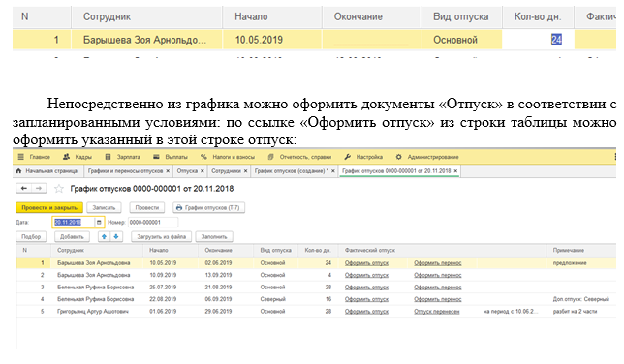The width and height of the screenshot is (624, 364).
Task: Click the Кадры people icon
Action: coord(67,157)
